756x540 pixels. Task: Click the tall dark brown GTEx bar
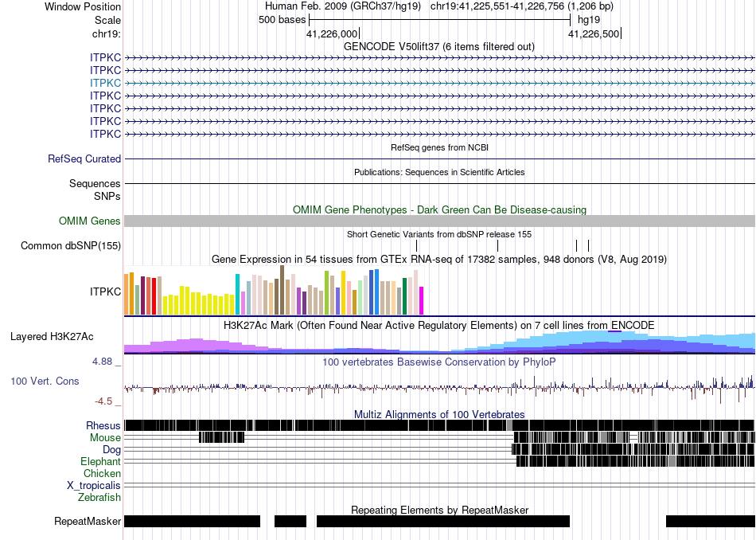(282, 290)
